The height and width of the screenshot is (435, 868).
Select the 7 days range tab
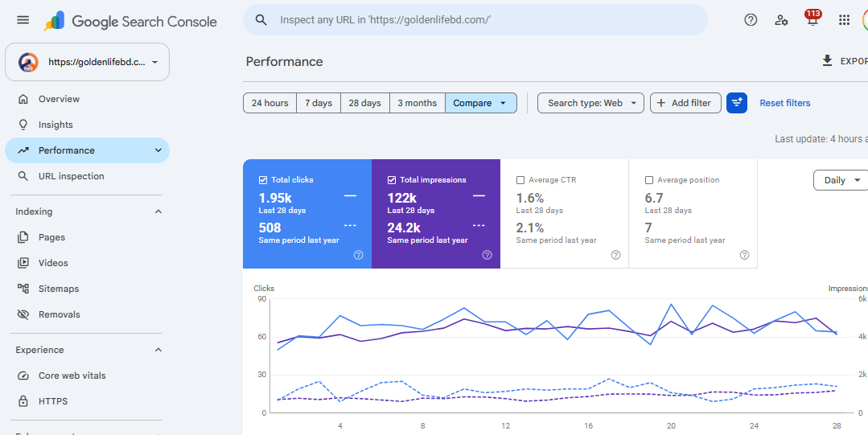tap(319, 103)
